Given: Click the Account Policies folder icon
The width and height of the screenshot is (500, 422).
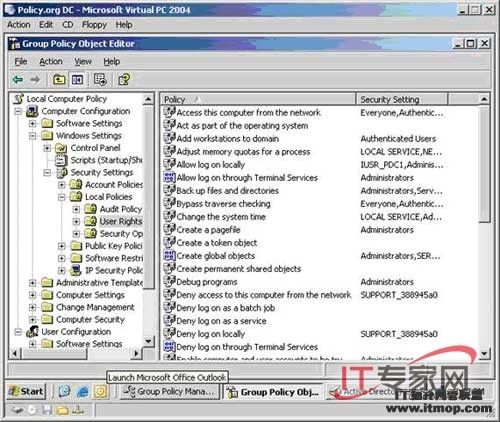Looking at the screenshot, I should tap(76, 184).
